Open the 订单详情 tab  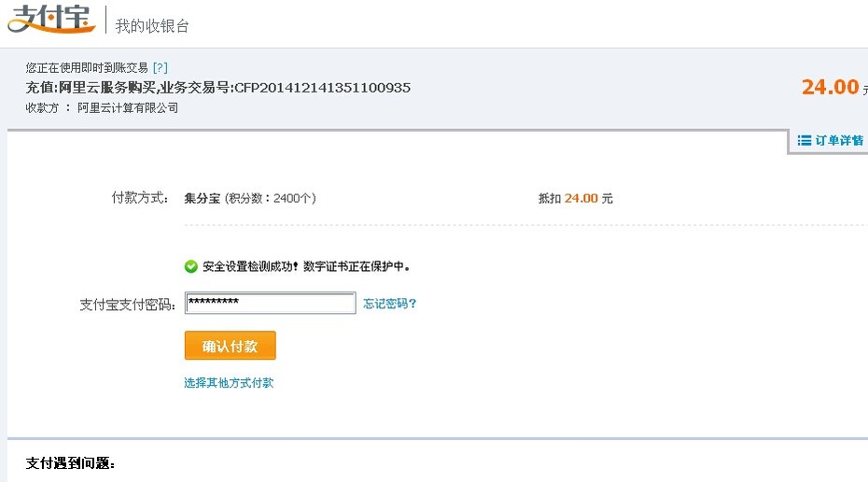(830, 141)
